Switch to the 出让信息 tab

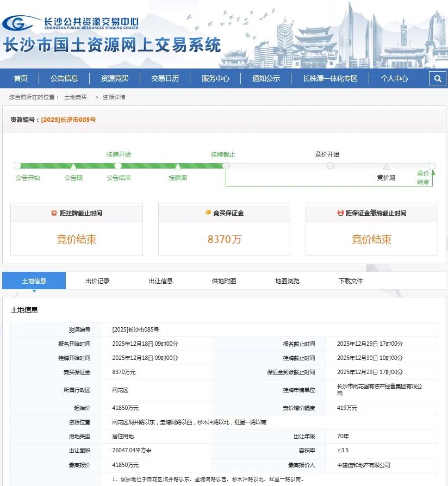pos(160,281)
